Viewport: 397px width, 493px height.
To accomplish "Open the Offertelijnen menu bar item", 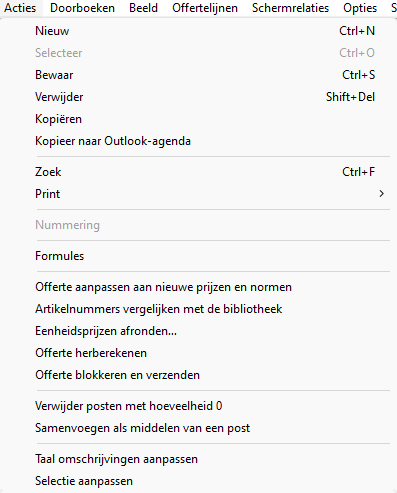I will click(205, 8).
